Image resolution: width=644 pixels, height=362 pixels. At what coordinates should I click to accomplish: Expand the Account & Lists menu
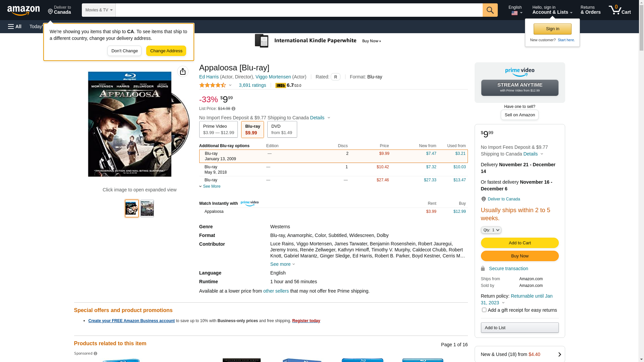(552, 10)
